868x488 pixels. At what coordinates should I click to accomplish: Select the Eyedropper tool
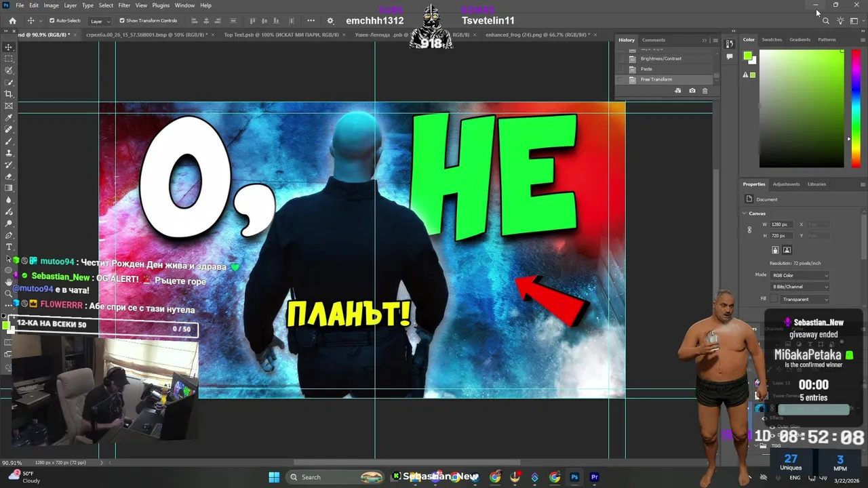pyautogui.click(x=9, y=118)
